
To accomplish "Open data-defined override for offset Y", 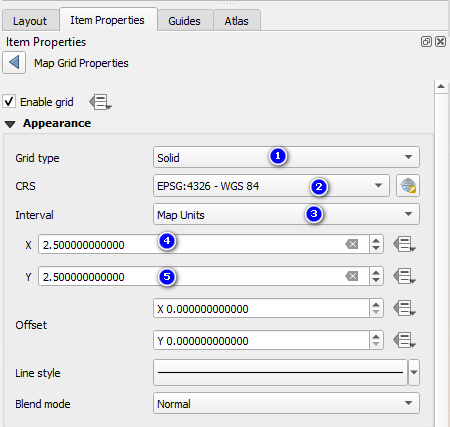I will [404, 340].
